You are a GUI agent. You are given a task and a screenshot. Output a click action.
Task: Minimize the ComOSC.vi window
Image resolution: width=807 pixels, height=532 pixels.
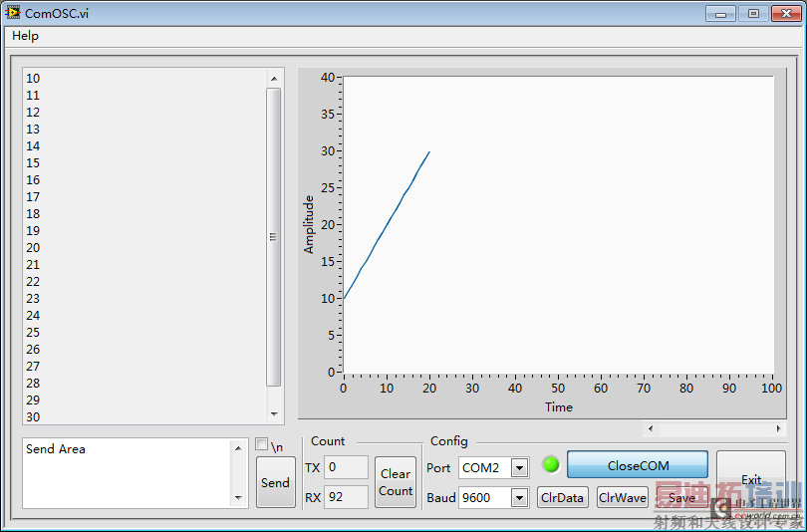pyautogui.click(x=720, y=14)
